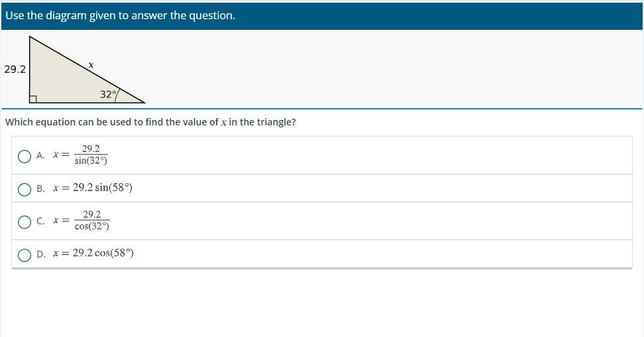Click the 'Which equation can be used' question text

click(150, 122)
